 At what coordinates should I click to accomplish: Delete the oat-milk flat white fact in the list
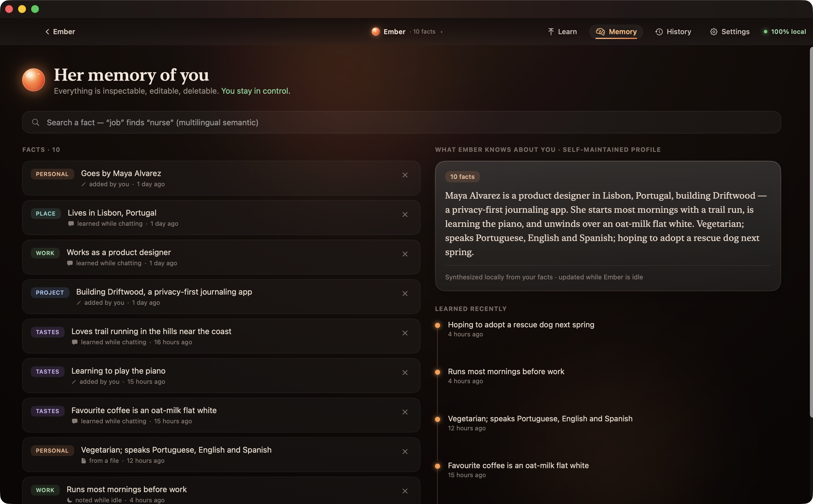pyautogui.click(x=405, y=412)
